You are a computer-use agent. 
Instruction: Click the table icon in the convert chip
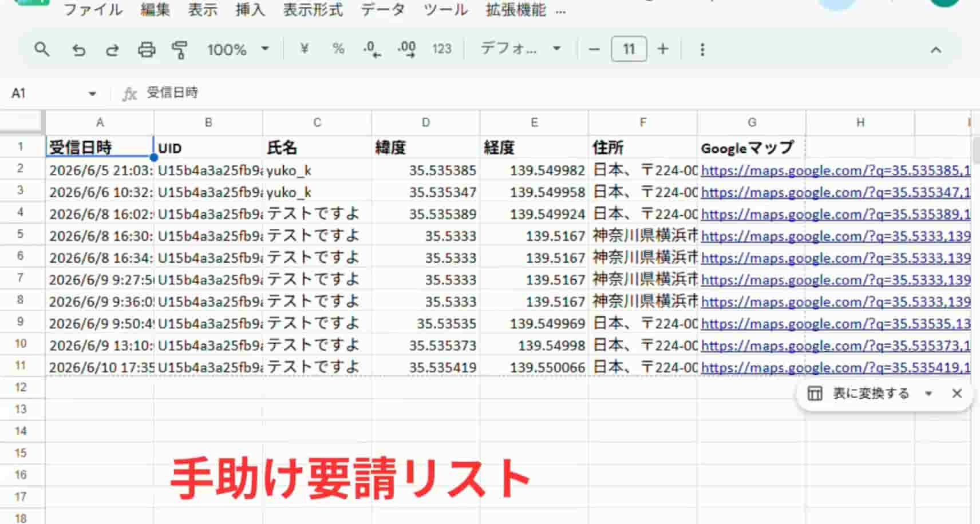[815, 394]
